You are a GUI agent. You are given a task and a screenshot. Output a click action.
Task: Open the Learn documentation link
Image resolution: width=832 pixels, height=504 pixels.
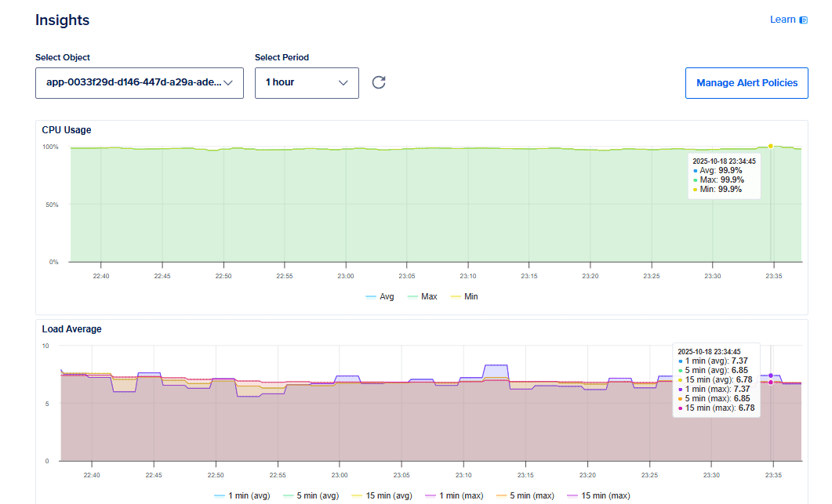[x=789, y=20]
